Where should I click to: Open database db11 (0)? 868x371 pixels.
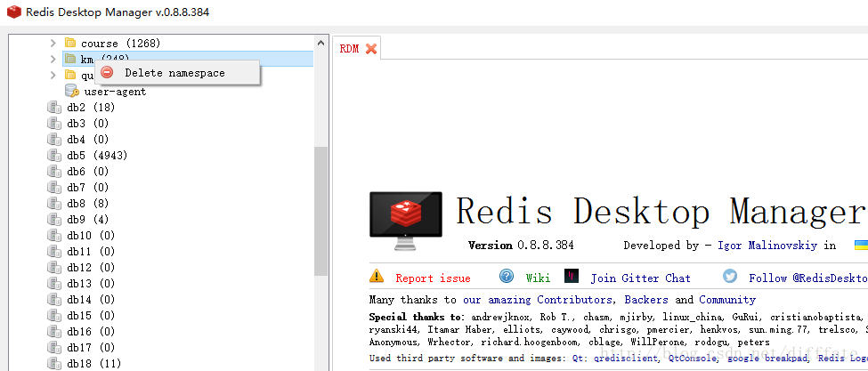click(91, 252)
